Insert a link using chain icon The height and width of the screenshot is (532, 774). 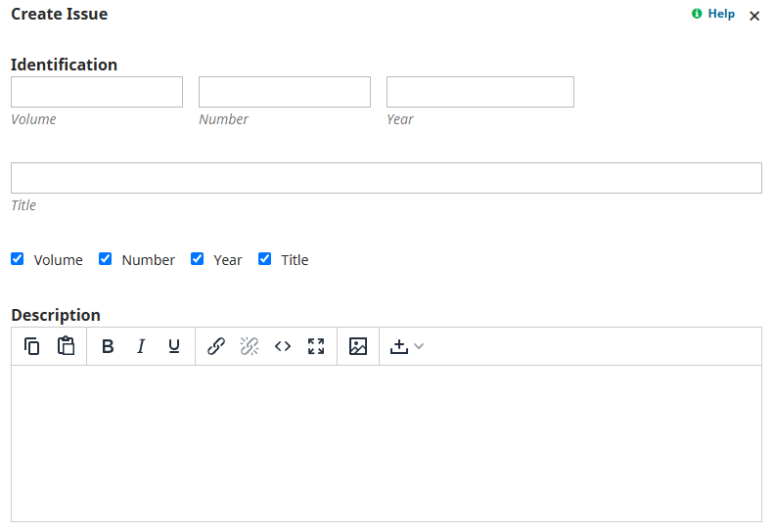tap(216, 346)
